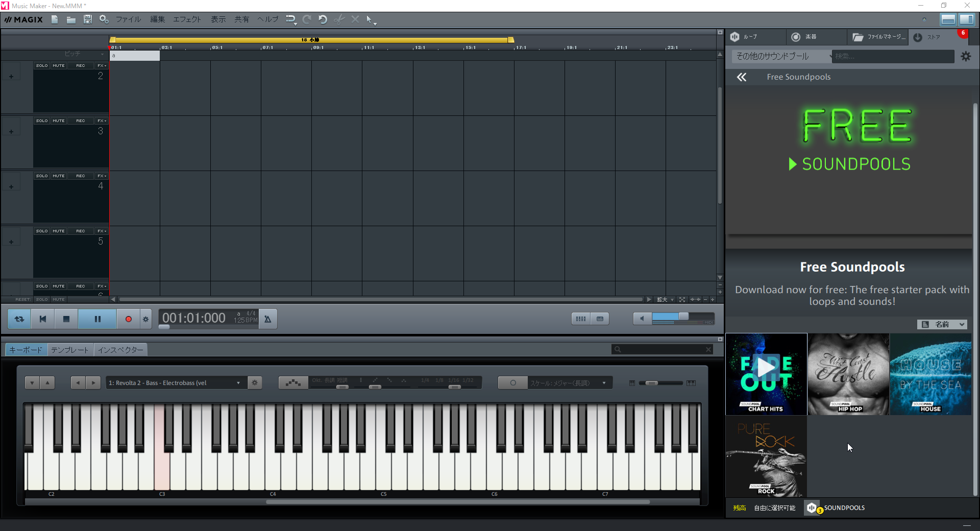Select the previous instrument preset arrow
Image resolution: width=980 pixels, height=531 pixels.
pyautogui.click(x=78, y=383)
